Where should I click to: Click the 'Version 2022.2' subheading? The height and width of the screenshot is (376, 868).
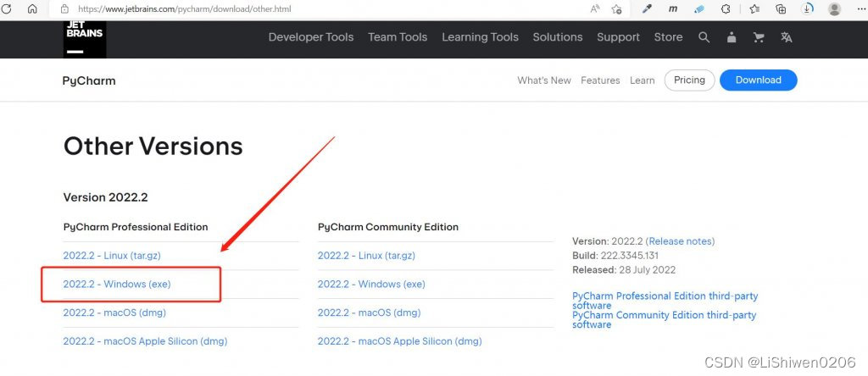(105, 197)
